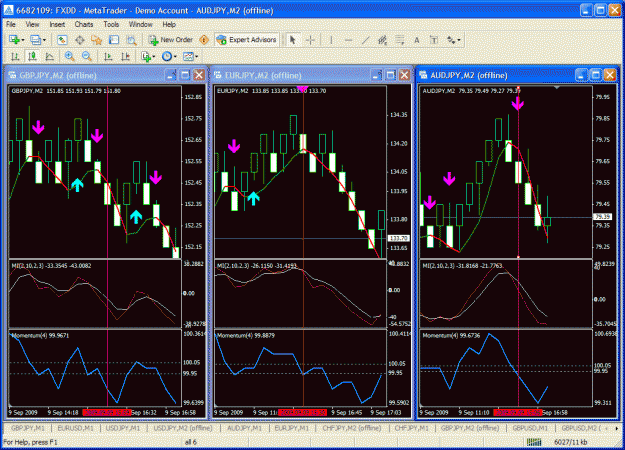Switch to the GBPJPY,M1 chart tab
Viewport: 625px width, 450px height.
28,428
